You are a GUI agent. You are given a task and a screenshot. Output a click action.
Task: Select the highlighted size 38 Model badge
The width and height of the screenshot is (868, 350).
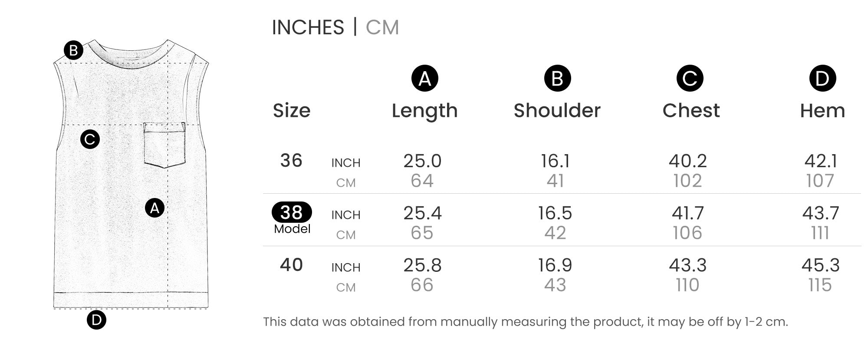(x=292, y=213)
